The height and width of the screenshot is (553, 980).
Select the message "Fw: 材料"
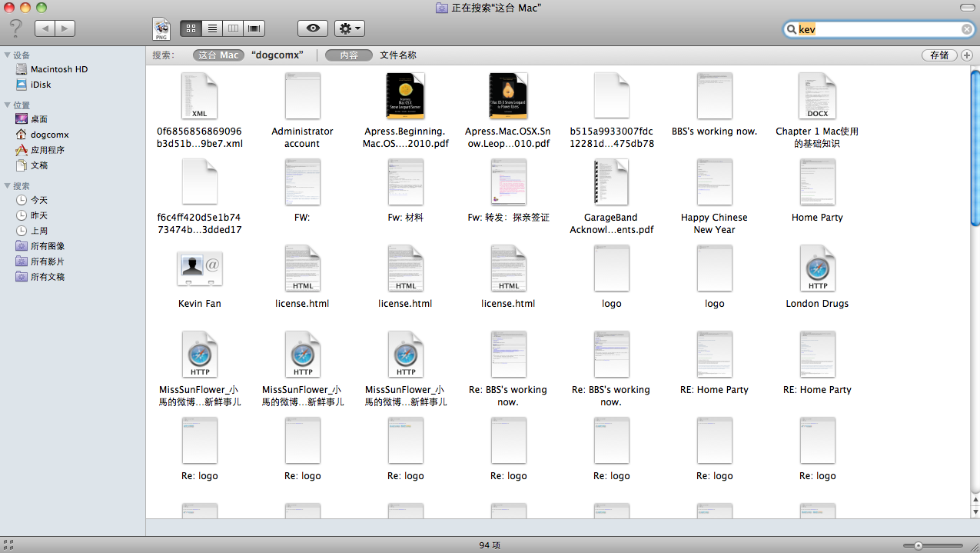[405, 182]
